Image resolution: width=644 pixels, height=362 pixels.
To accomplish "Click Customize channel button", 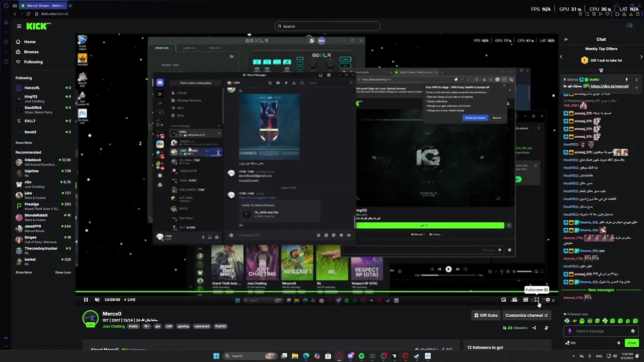I will click(527, 315).
